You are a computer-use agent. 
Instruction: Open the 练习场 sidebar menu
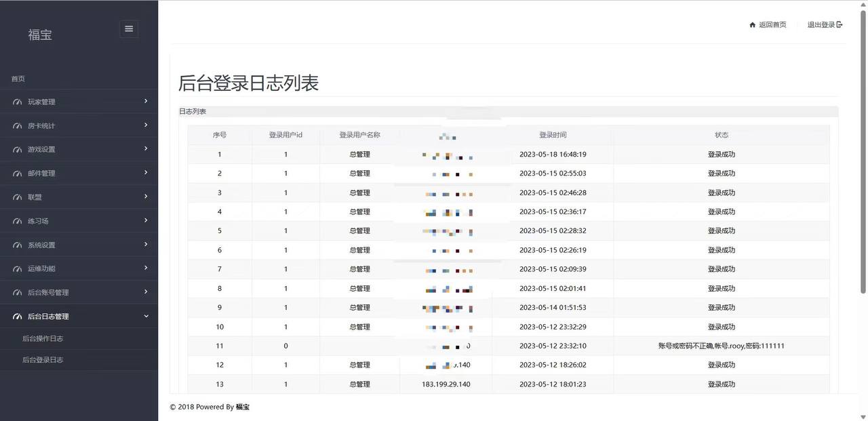[x=79, y=221]
